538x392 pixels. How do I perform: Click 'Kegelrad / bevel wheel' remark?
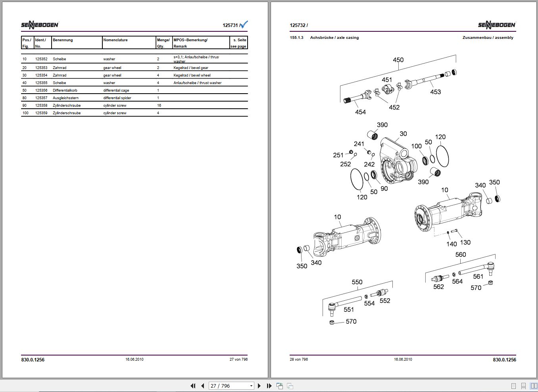click(192, 75)
